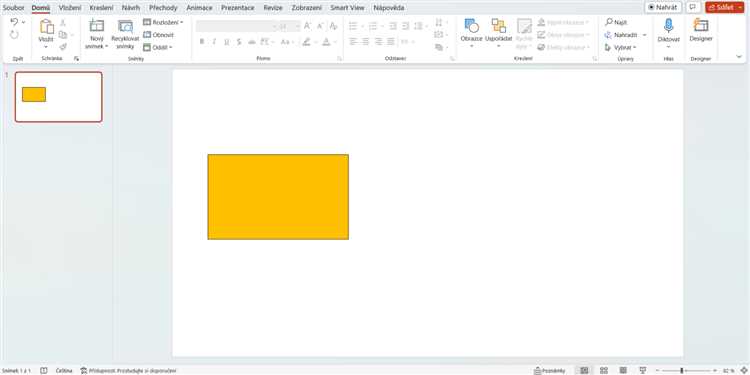Open the Soubor tab

click(13, 8)
